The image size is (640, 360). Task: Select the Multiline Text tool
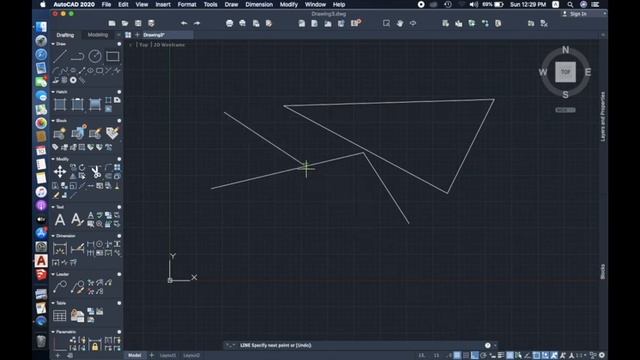pos(60,220)
